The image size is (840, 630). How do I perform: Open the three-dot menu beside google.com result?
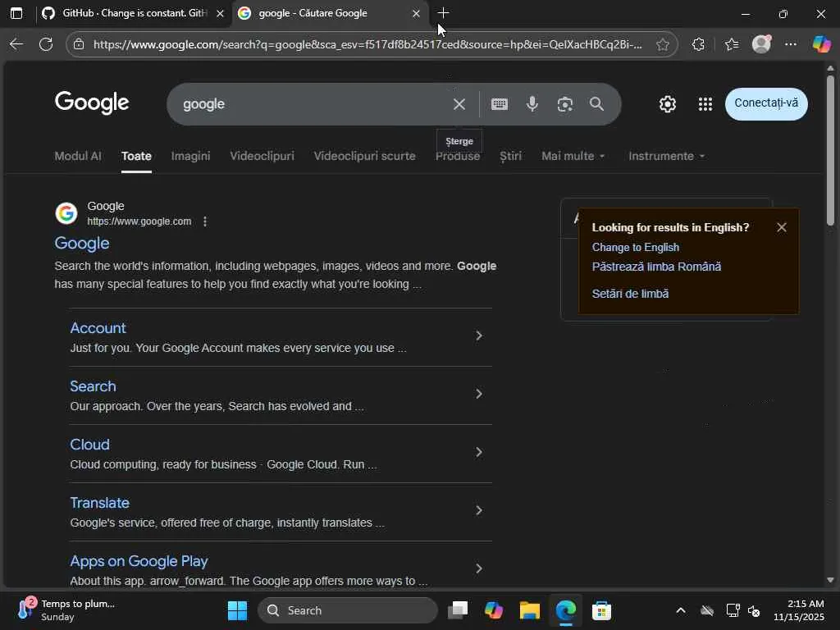205,221
